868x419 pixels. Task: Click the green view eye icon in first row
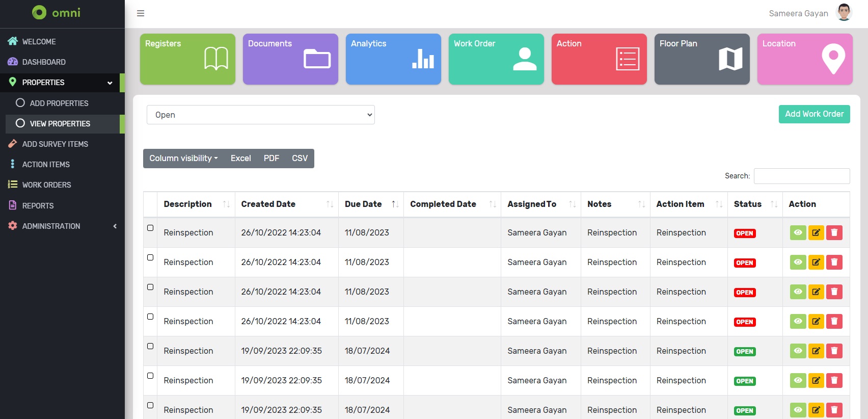point(798,233)
